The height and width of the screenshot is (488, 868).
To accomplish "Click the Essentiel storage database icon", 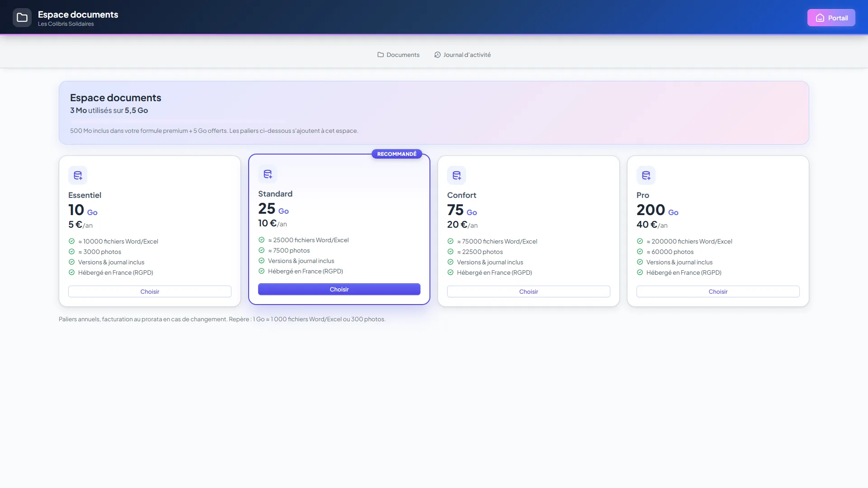I will [x=78, y=175].
